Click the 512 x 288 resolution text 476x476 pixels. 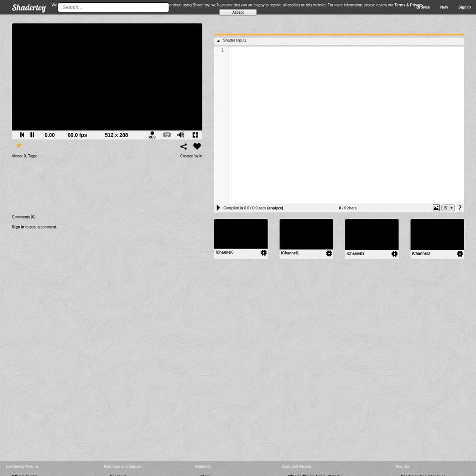[x=116, y=135]
